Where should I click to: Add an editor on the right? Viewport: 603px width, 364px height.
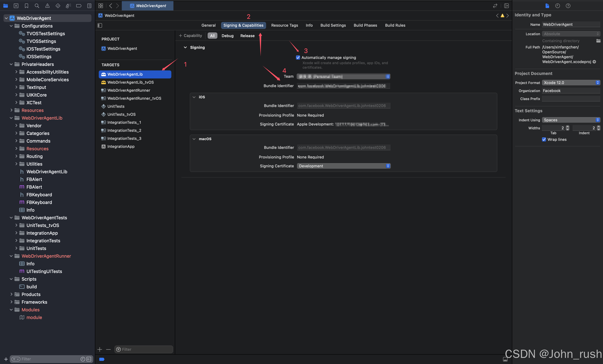pyautogui.click(x=507, y=6)
